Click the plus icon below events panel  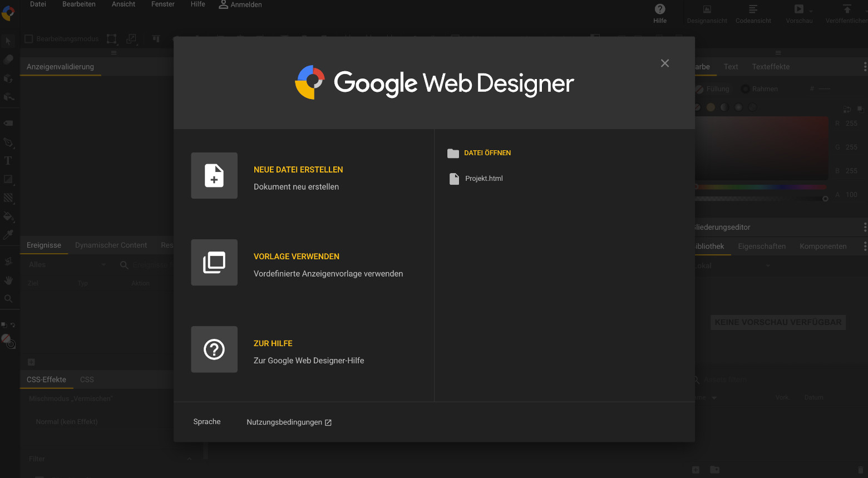[31, 362]
